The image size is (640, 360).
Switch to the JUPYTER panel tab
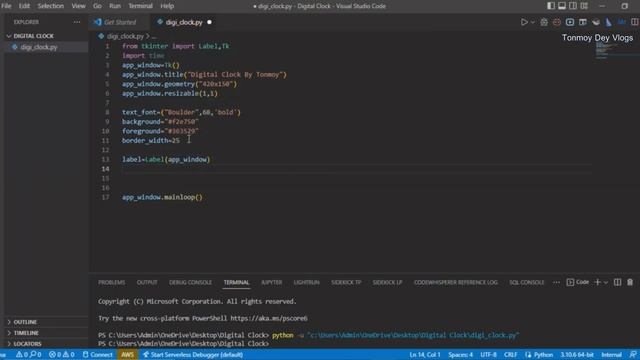(271, 282)
